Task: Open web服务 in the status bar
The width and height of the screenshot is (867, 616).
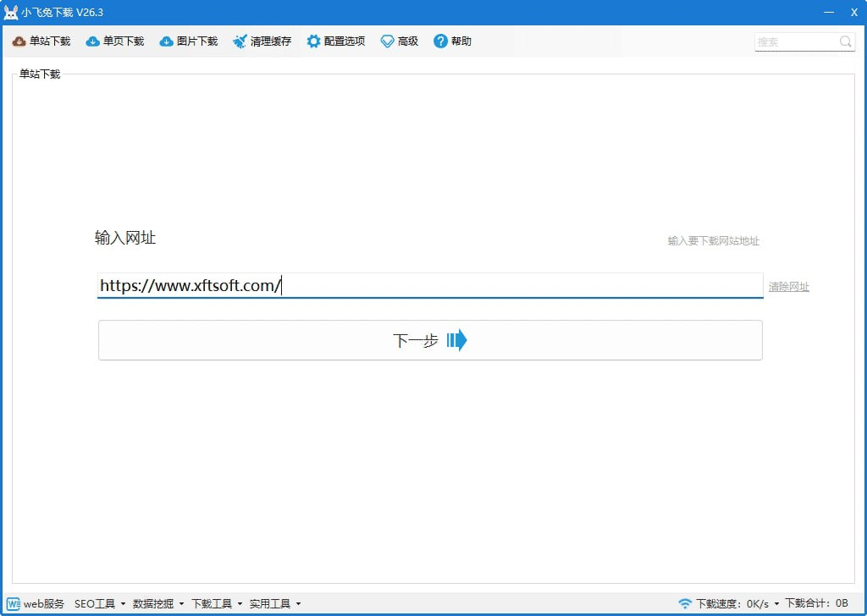Action: [36, 603]
